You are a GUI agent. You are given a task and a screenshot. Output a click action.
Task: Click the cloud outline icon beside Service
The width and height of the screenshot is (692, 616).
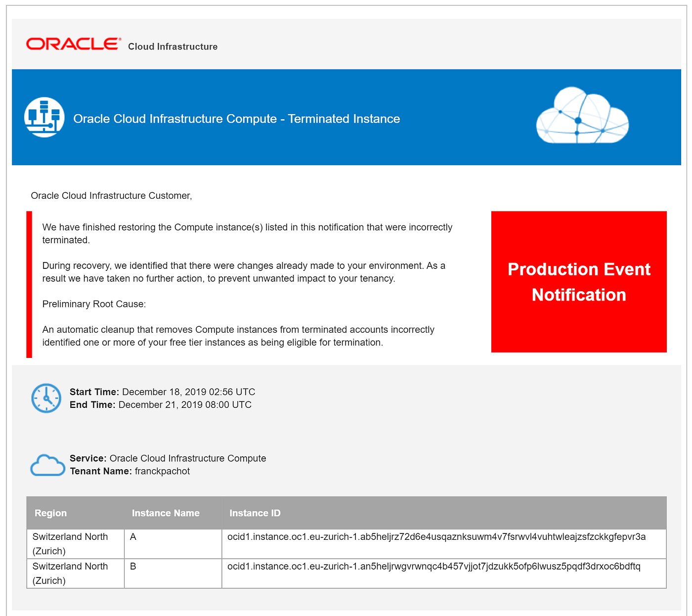47,465
